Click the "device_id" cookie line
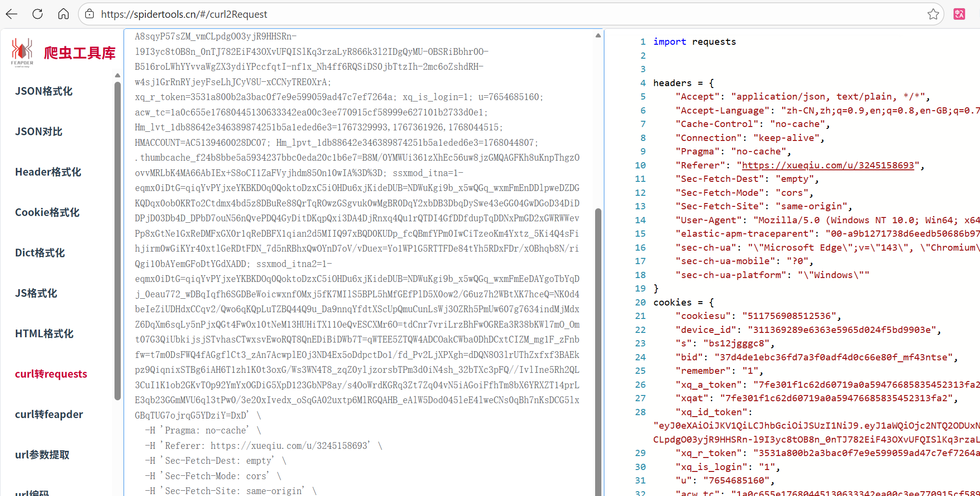Screen dimensions: 980x496 pos(808,330)
